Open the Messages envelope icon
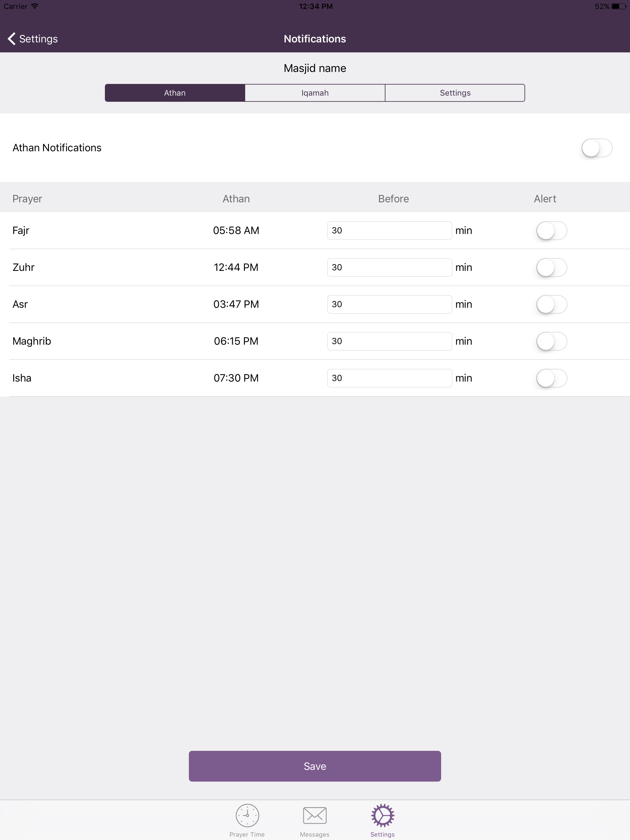This screenshot has width=630, height=840. (x=315, y=815)
